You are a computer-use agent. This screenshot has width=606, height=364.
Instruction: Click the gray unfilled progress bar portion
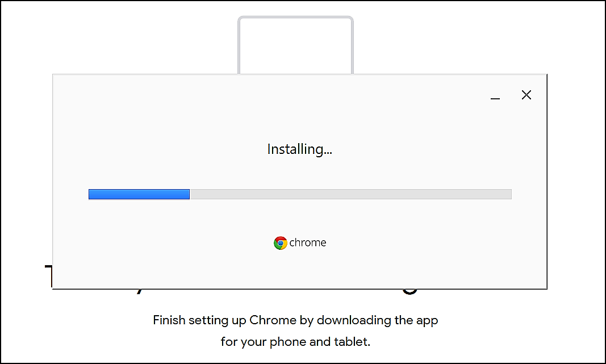[350, 194]
